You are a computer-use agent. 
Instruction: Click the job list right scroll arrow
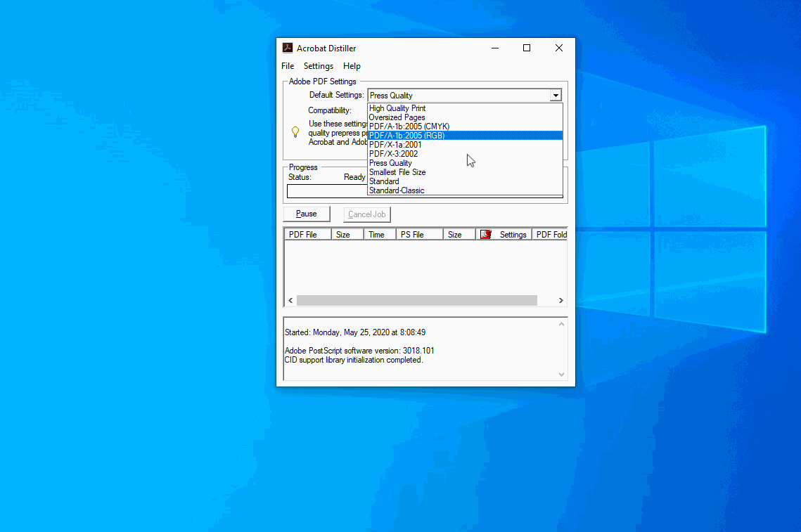click(x=561, y=300)
